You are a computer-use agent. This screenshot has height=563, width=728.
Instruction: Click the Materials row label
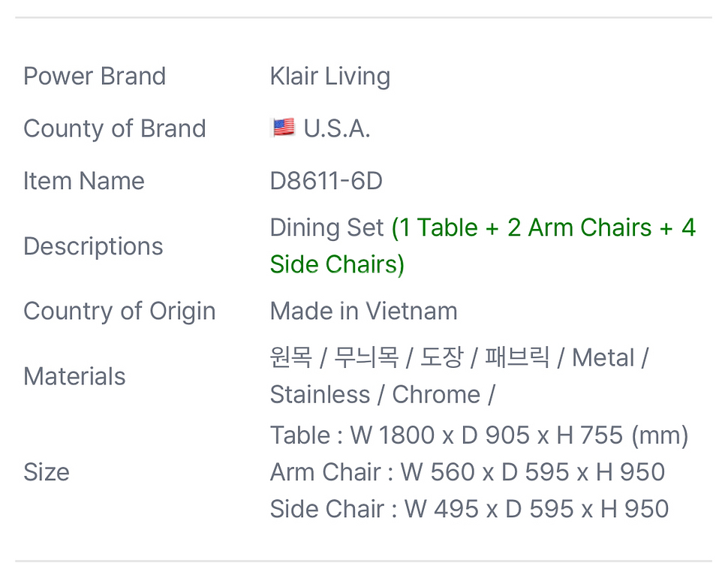coord(74,376)
